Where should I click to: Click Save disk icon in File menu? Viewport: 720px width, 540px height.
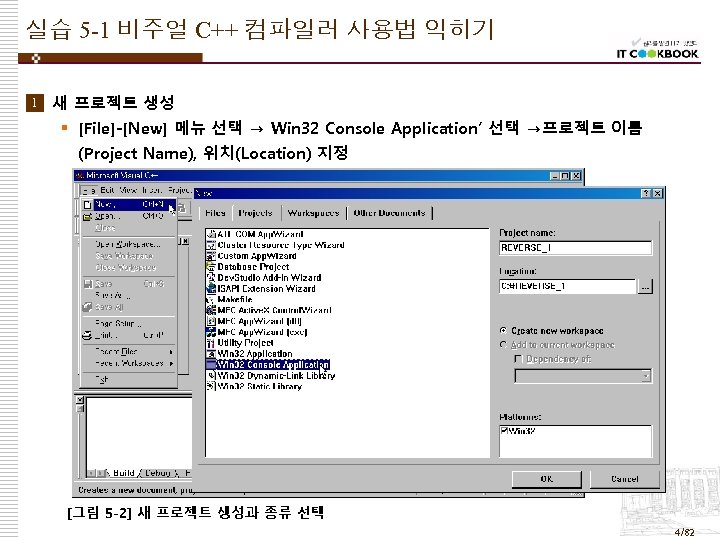coord(88,284)
